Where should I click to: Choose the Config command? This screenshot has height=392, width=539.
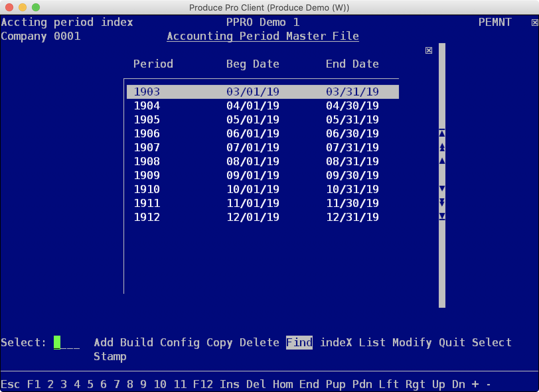click(180, 342)
